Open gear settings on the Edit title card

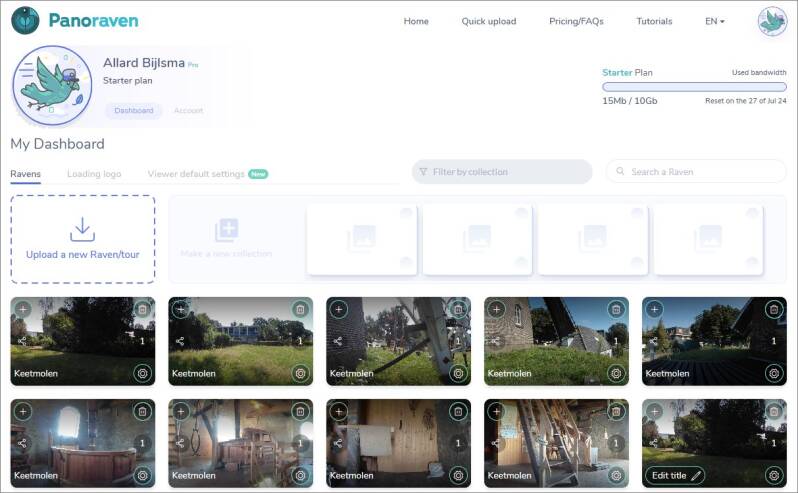[774, 476]
